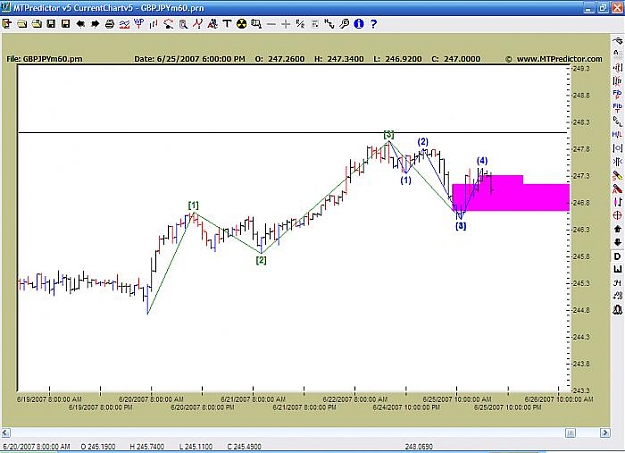This screenshot has height=453, width=625.
Task: Click the blue (3) wave label
Action: point(460,226)
